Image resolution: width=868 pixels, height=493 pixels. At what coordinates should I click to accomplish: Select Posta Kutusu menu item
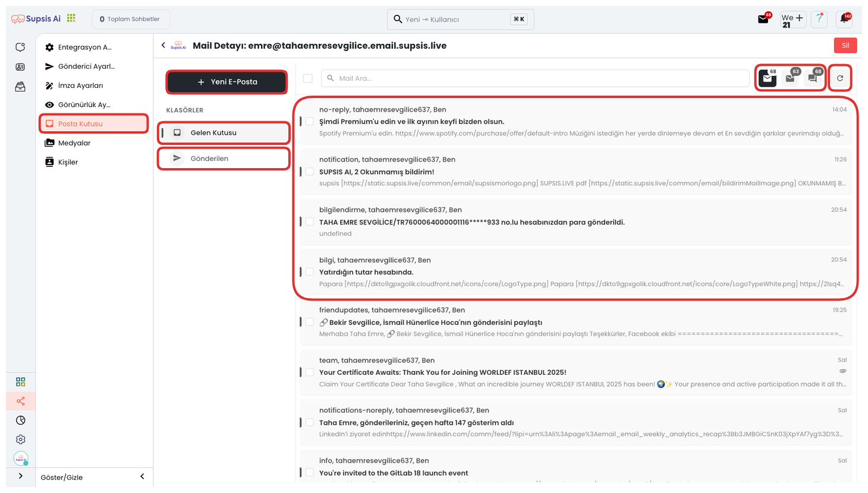click(94, 124)
